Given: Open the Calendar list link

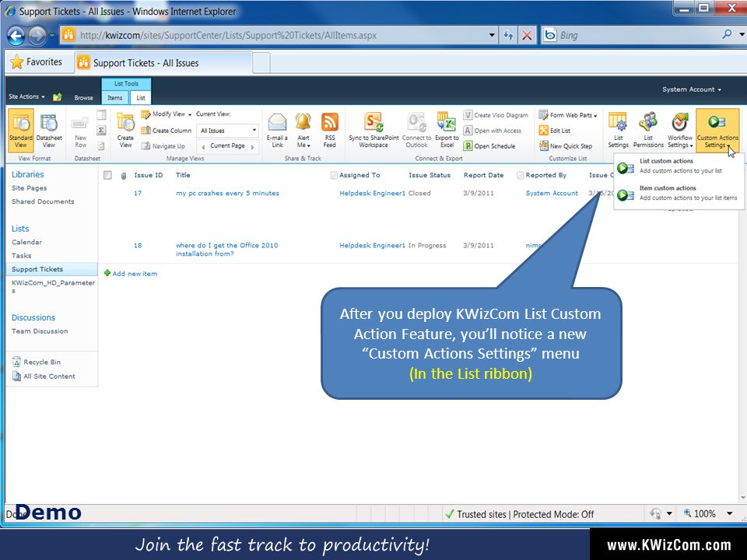Looking at the screenshot, I should pos(26,242).
